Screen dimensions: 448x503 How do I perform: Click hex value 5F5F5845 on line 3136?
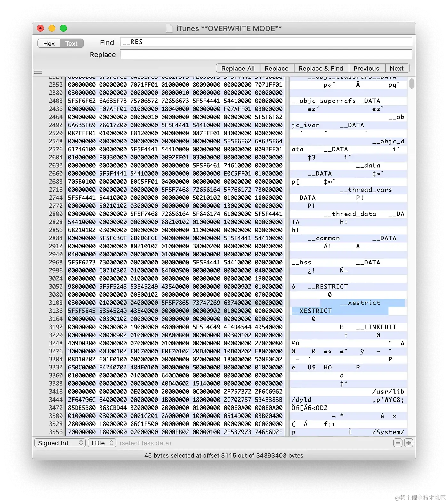[x=82, y=311]
